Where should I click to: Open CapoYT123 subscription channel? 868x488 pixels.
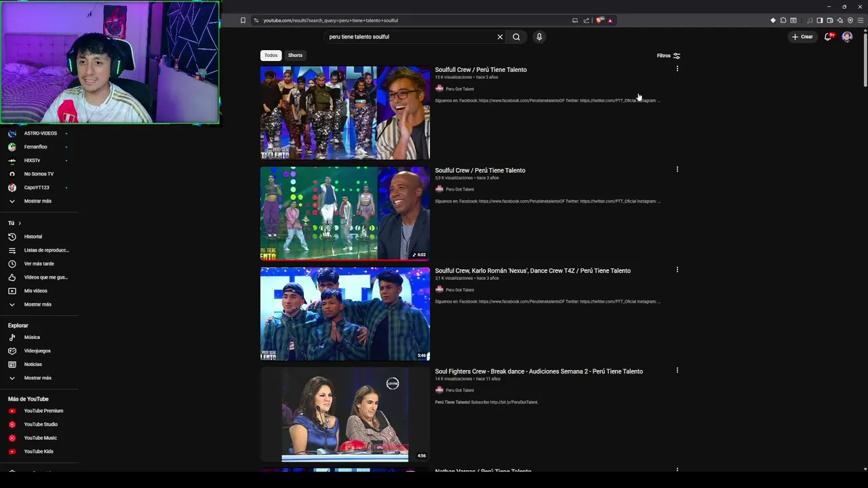point(37,188)
